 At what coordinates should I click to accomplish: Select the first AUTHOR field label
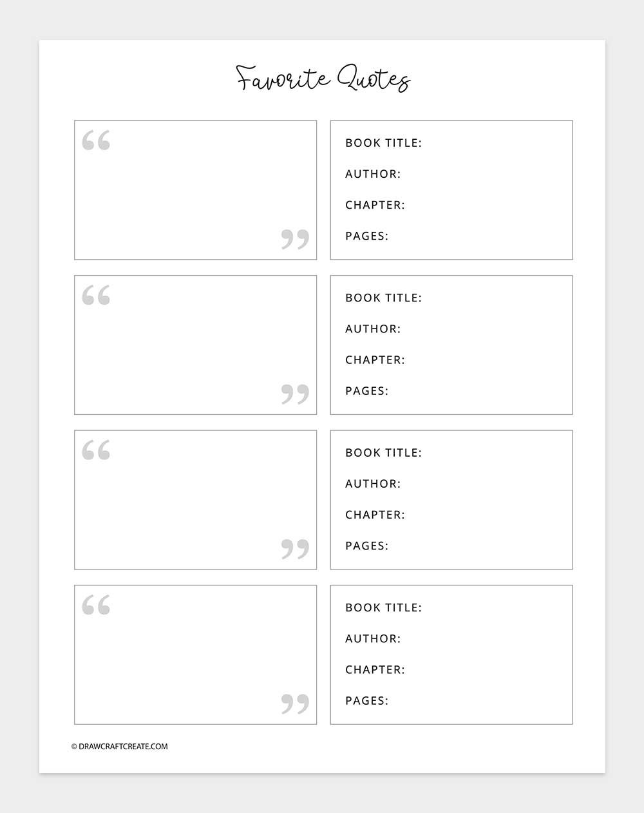click(373, 174)
